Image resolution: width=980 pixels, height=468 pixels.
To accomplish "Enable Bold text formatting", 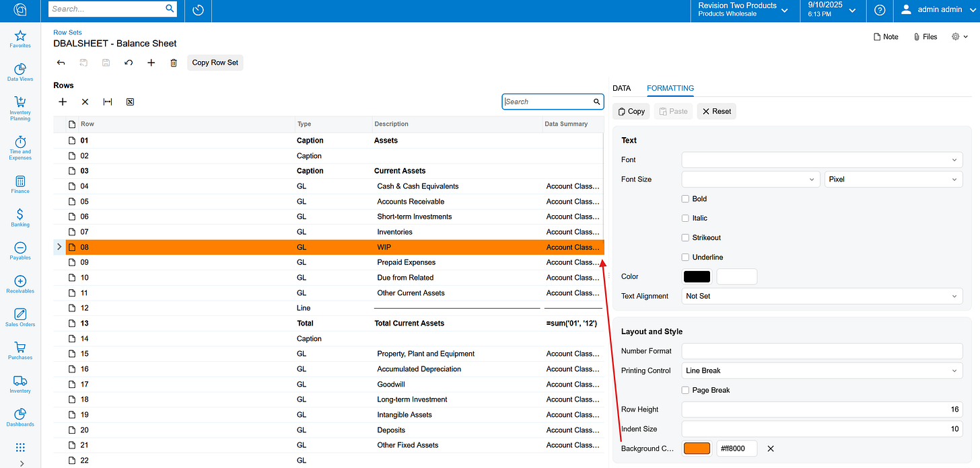I will point(685,198).
